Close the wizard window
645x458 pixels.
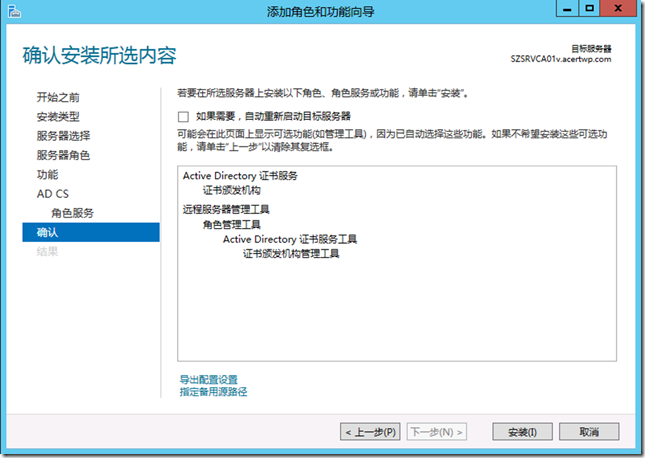pos(618,8)
